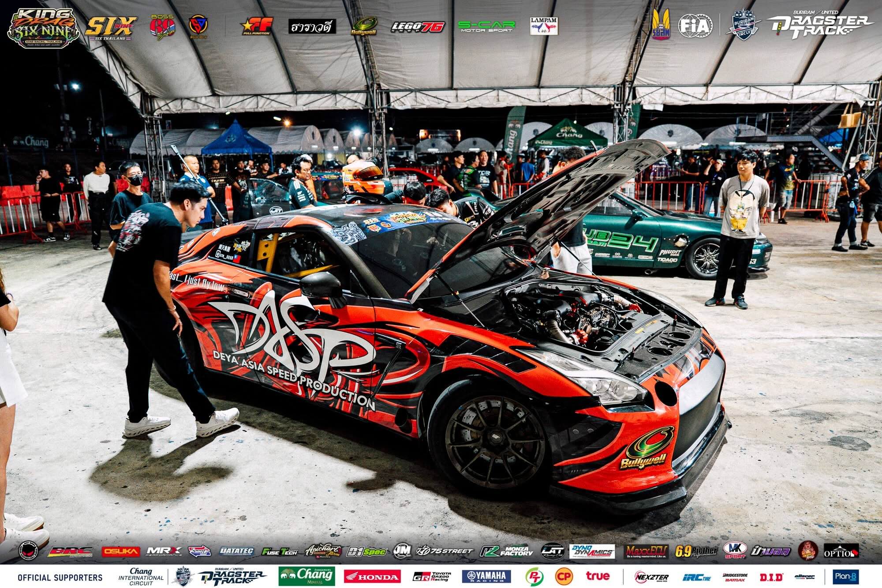Click the blue Plan B logo
Screen dimensions: 882x588
tap(846, 576)
